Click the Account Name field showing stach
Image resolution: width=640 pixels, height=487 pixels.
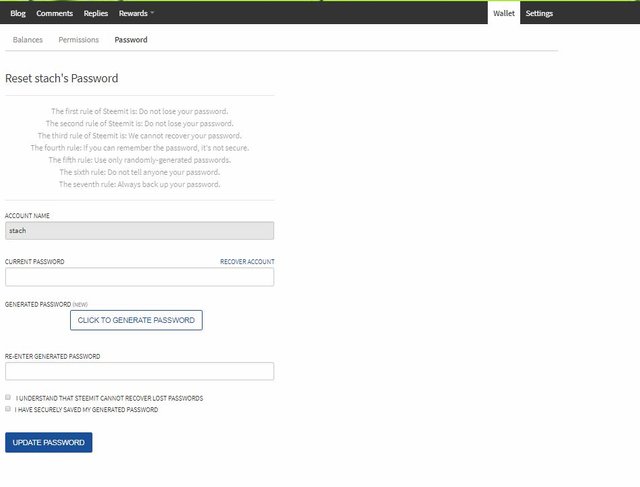140,231
